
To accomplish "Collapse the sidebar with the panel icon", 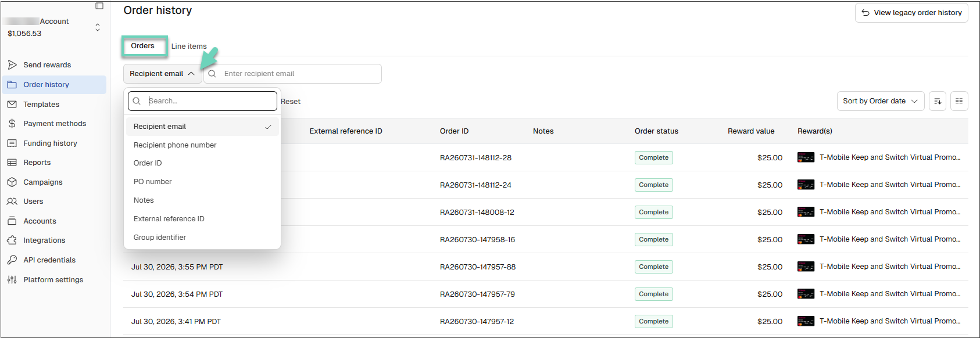I will [99, 6].
